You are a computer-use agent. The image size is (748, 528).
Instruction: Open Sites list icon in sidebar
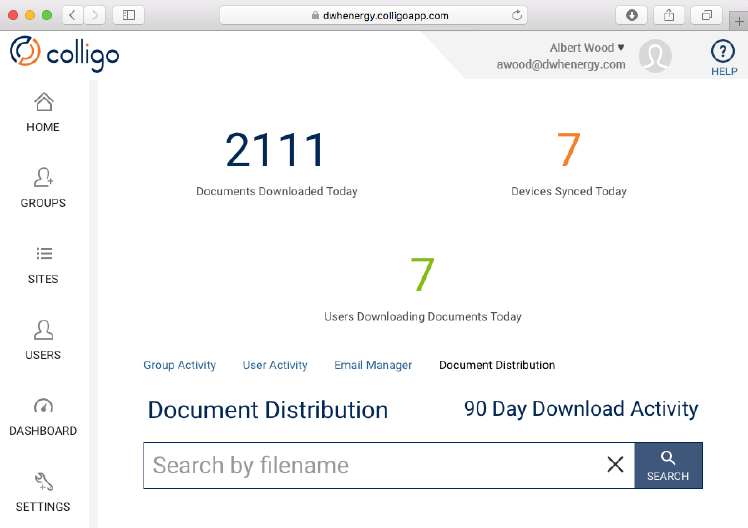click(43, 254)
